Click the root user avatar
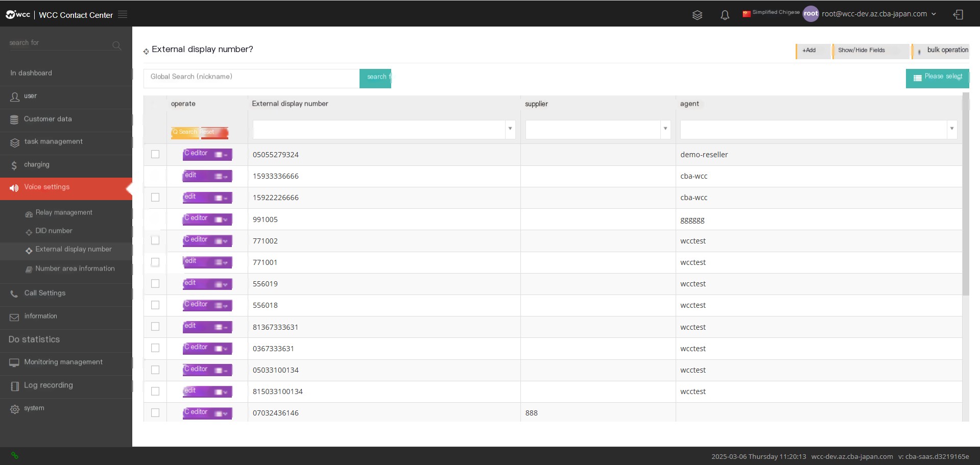 [x=810, y=14]
